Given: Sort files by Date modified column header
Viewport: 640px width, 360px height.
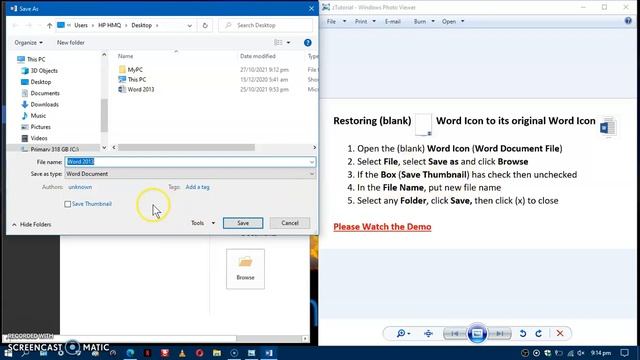Looking at the screenshot, I should [x=258, y=56].
